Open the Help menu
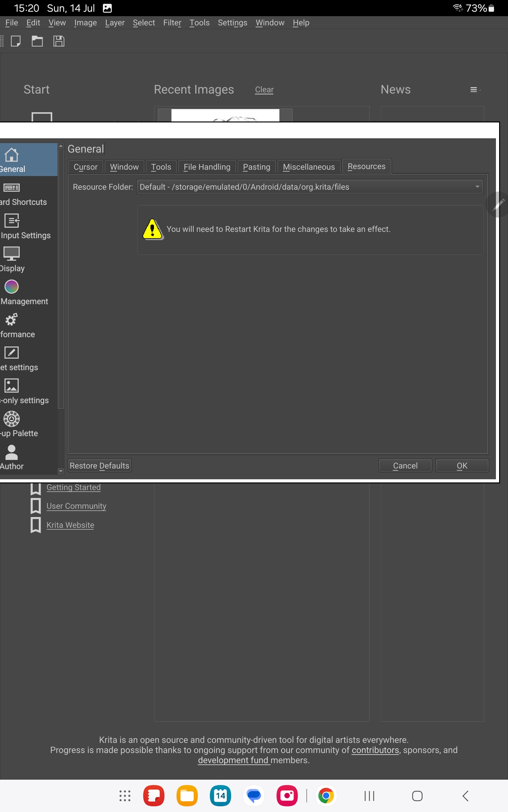The image size is (508, 812). click(301, 23)
